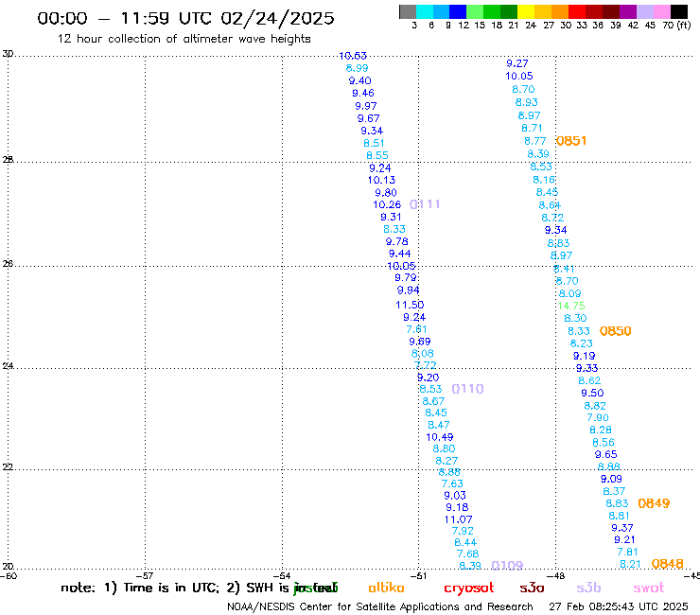Click the 7.61 wave height value
Viewport: 700px width, 615px height.
[416, 329]
